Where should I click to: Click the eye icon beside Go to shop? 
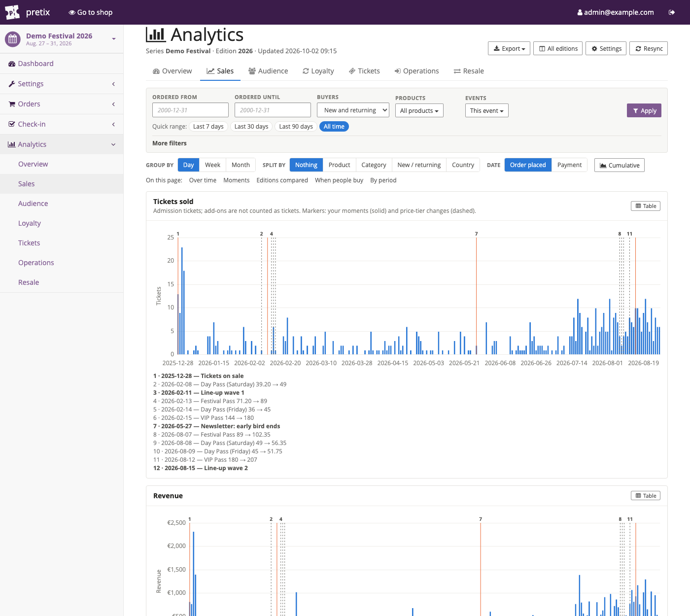pos(72,12)
